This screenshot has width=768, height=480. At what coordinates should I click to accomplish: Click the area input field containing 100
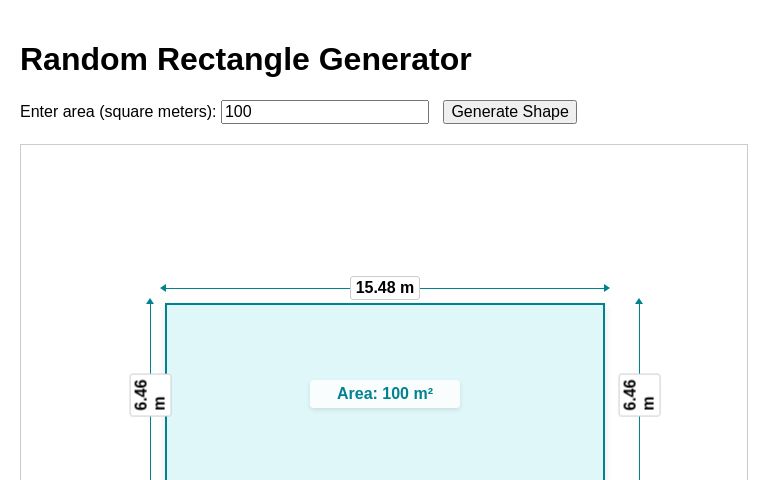click(324, 112)
